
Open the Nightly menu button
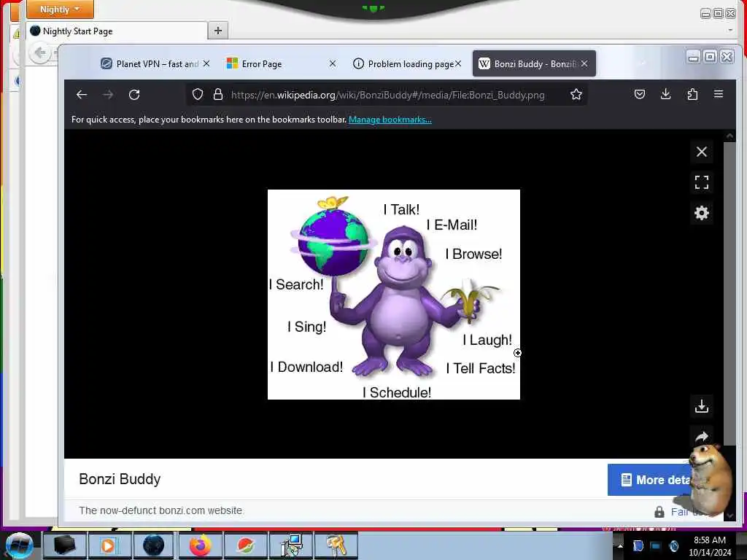click(60, 9)
